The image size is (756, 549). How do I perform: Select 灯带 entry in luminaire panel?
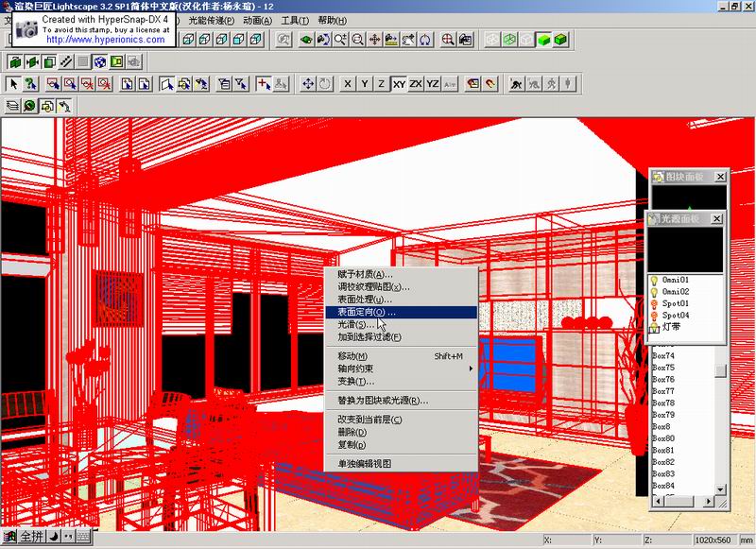click(671, 327)
